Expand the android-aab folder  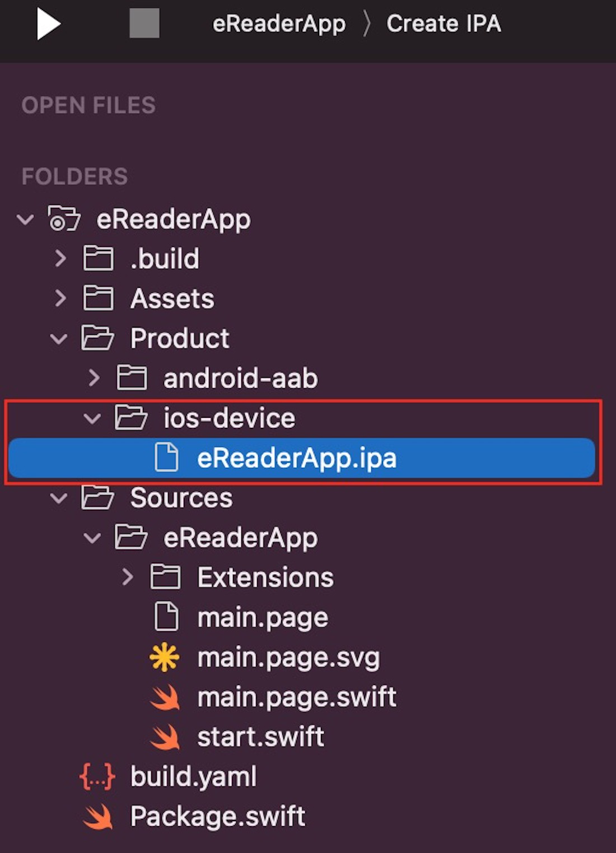[x=94, y=378]
